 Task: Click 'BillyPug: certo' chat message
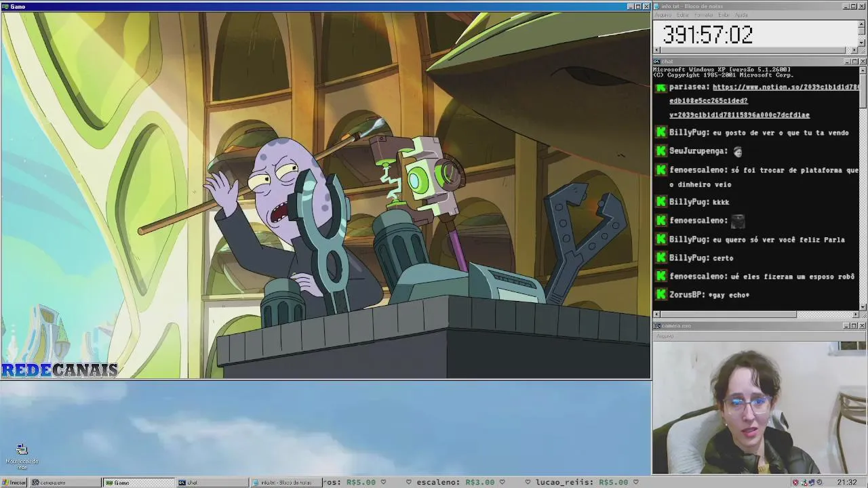[701, 258]
